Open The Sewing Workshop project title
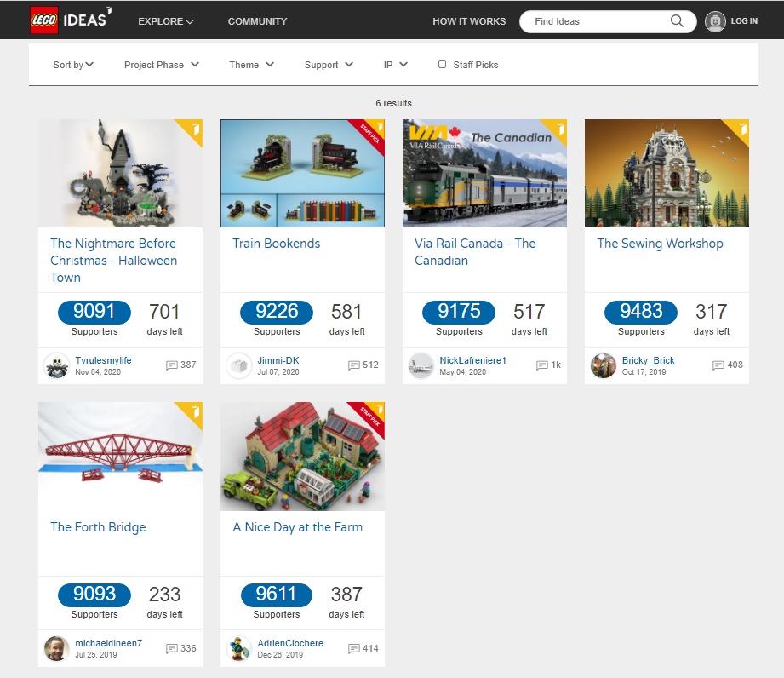Screen dimensions: 784x678 coord(660,244)
